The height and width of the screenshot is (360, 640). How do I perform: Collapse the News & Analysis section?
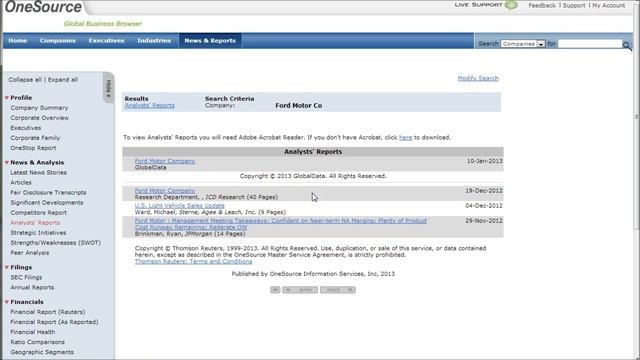point(7,162)
